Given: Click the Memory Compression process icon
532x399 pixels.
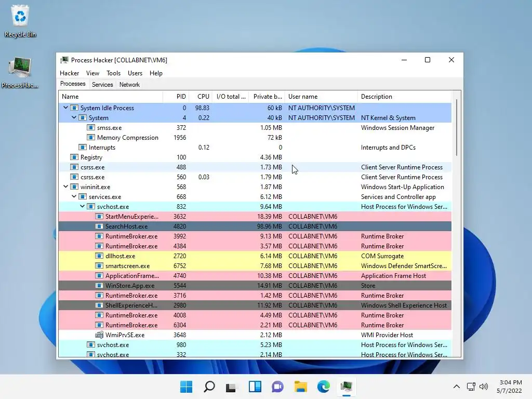Looking at the screenshot, I should [x=90, y=137].
